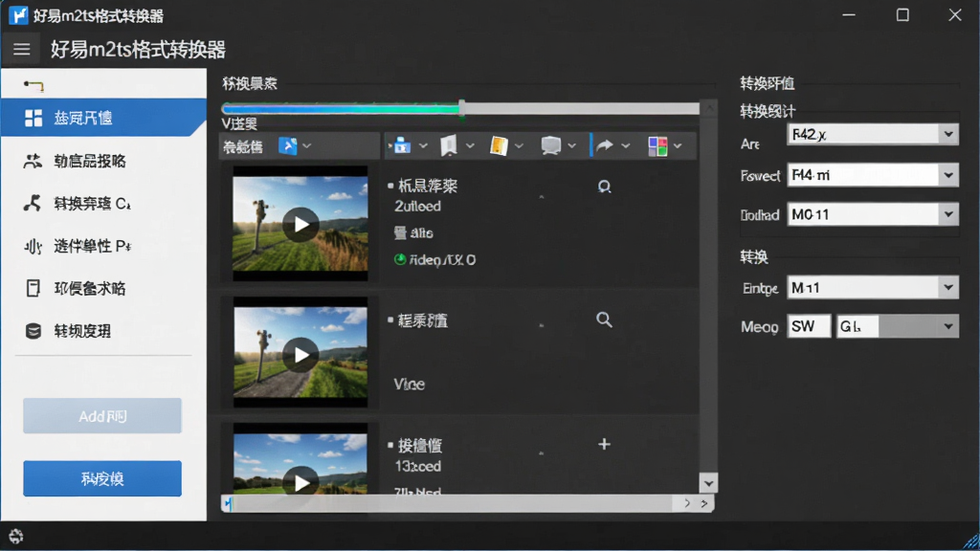Image resolution: width=980 pixels, height=551 pixels.
Task: Click the Add button in sidebar
Action: (x=102, y=416)
